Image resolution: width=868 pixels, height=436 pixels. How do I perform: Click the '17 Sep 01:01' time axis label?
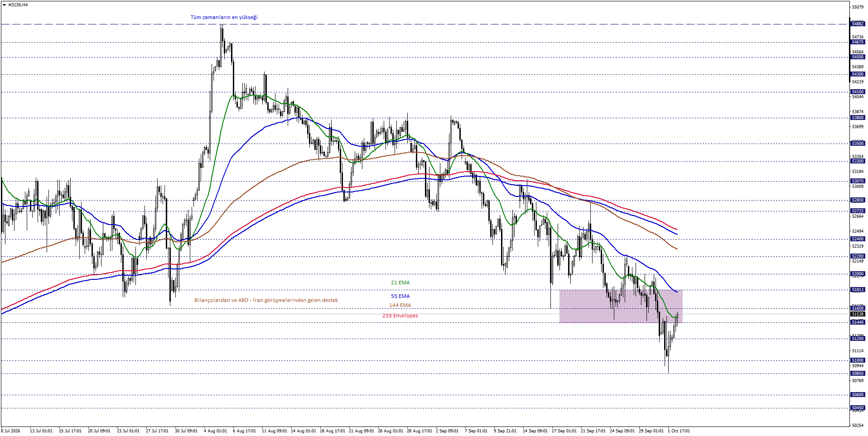564,431
